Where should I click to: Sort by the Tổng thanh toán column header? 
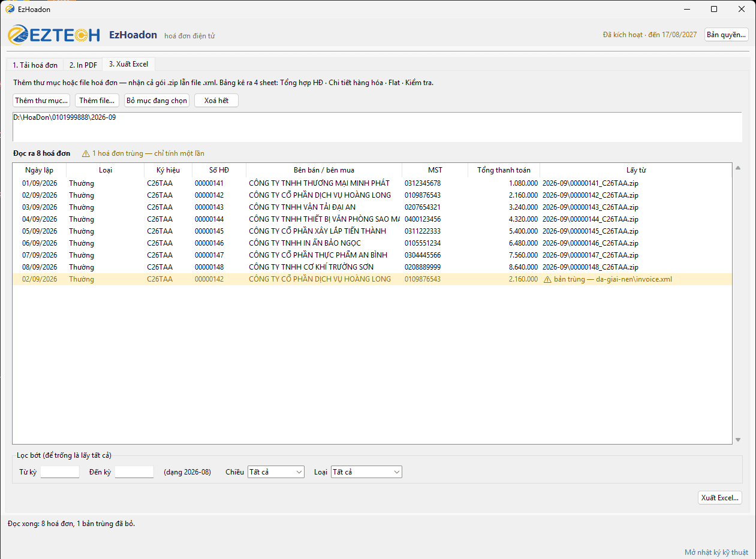(504, 170)
